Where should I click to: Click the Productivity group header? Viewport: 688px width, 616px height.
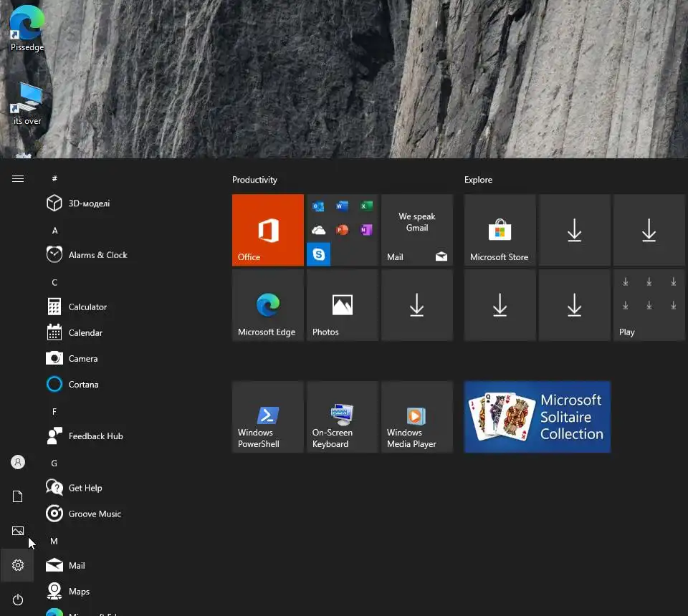coord(254,180)
